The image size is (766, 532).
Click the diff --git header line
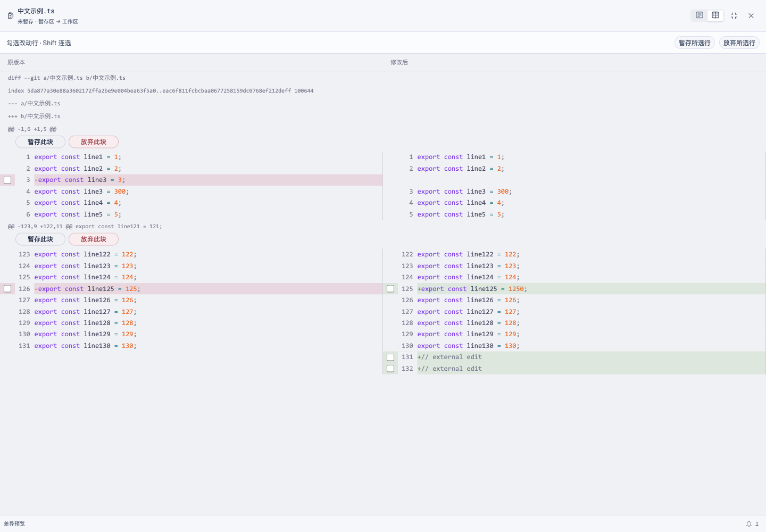(x=66, y=78)
